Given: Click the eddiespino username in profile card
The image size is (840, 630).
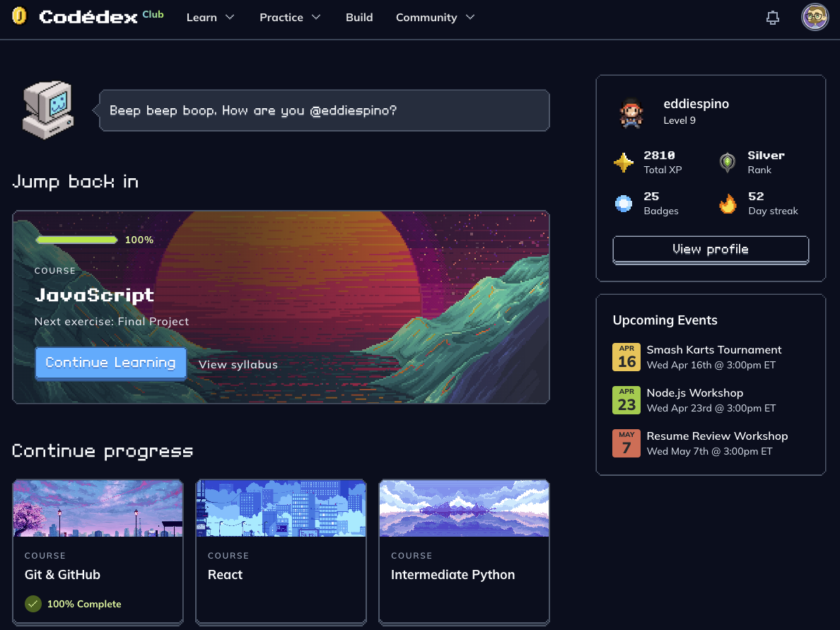Looking at the screenshot, I should point(696,104).
